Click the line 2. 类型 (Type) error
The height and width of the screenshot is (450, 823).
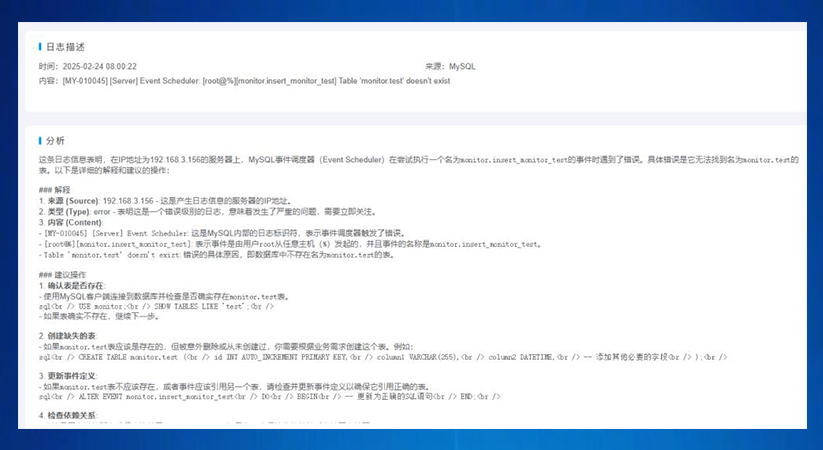click(x=208, y=212)
